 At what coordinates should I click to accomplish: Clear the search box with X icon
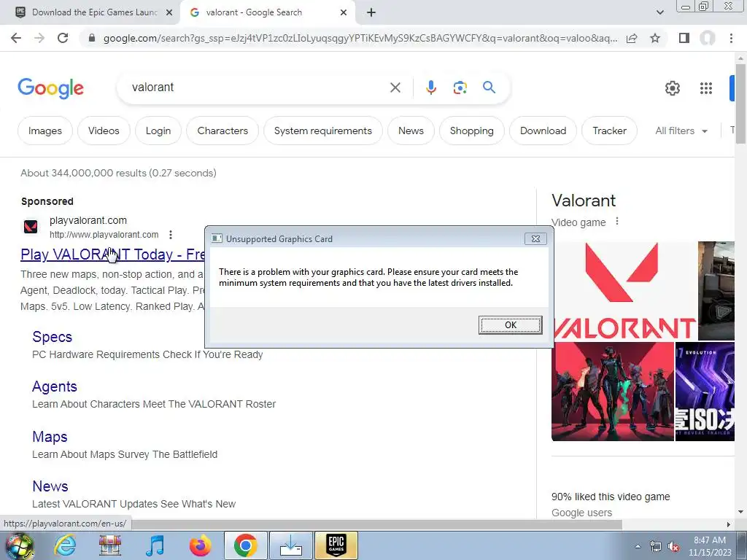[395, 87]
